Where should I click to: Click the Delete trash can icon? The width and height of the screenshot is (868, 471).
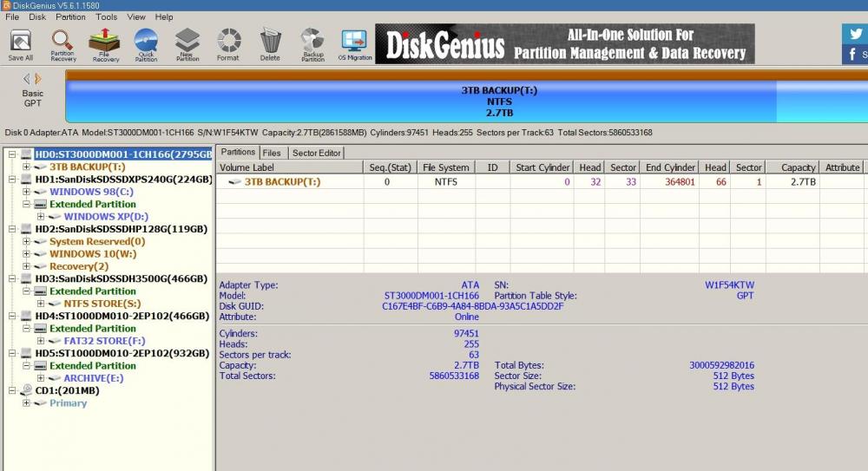point(270,43)
